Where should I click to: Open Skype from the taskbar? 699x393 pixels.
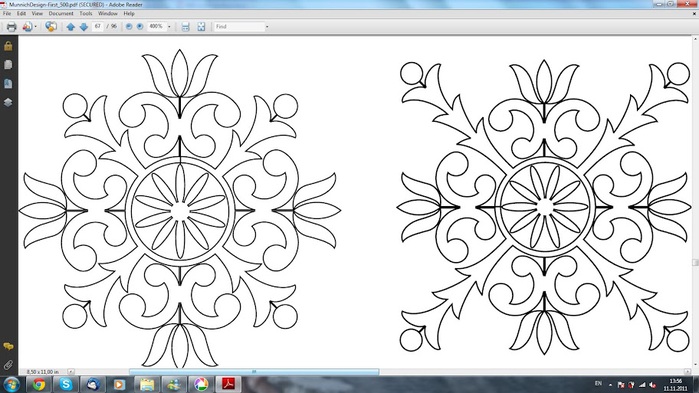pos(66,384)
